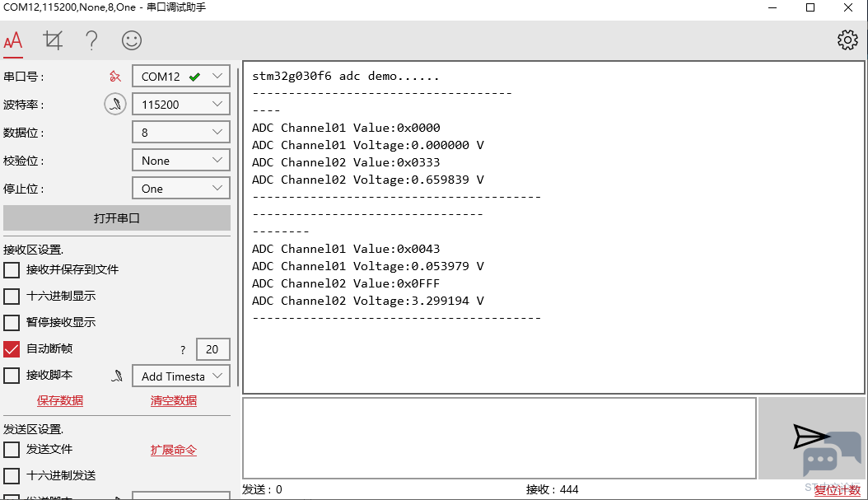The image size is (868, 500).
Task: Open the font size AA tool
Action: (13, 40)
